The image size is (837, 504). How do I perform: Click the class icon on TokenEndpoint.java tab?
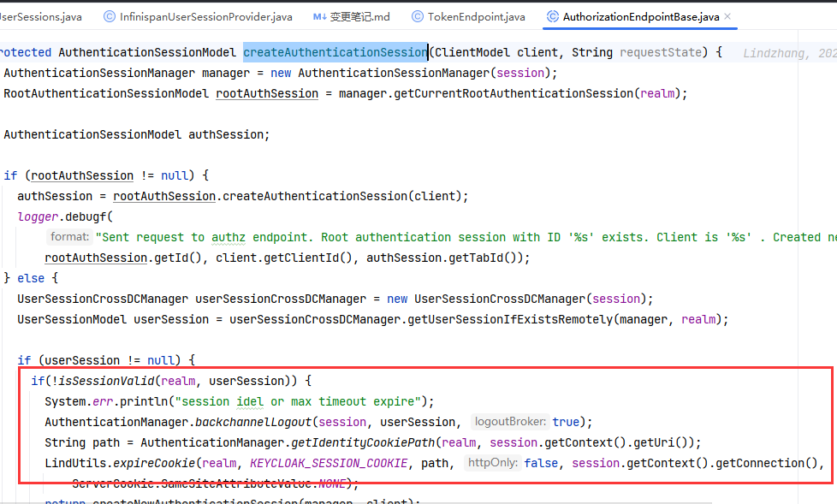coord(418,16)
